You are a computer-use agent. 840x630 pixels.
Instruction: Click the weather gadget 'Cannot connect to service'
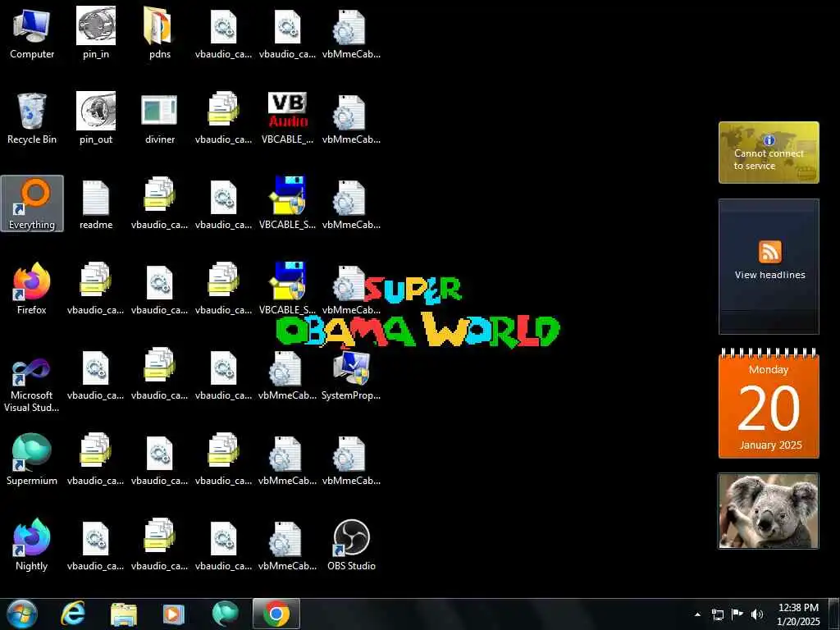[x=769, y=153]
